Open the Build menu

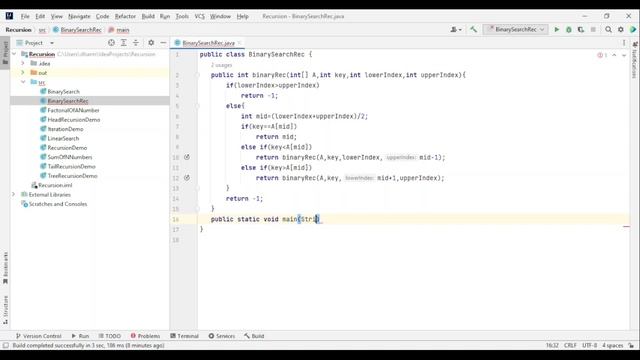coord(148,16)
